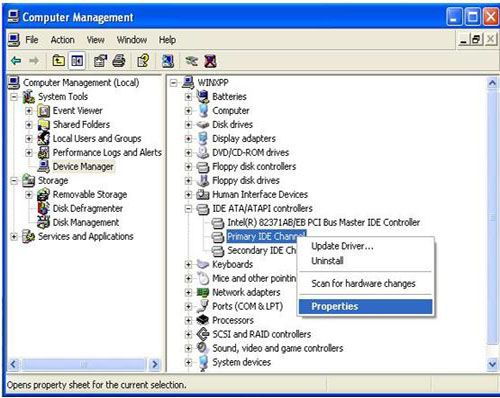
Task: Expand the Ports (COM & LPT) node
Action: (x=188, y=306)
